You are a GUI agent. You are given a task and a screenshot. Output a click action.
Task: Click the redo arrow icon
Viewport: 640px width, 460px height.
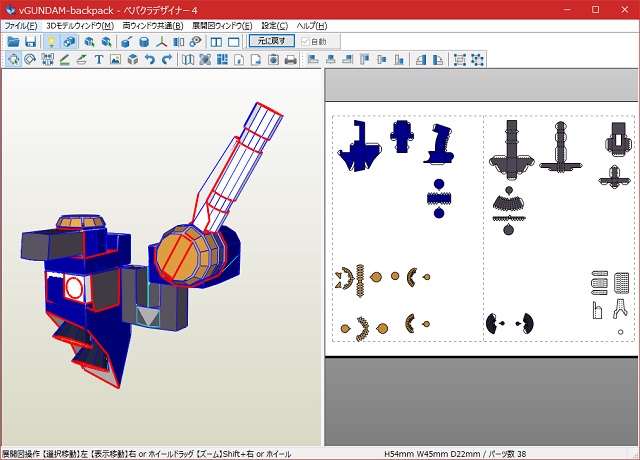[167, 60]
